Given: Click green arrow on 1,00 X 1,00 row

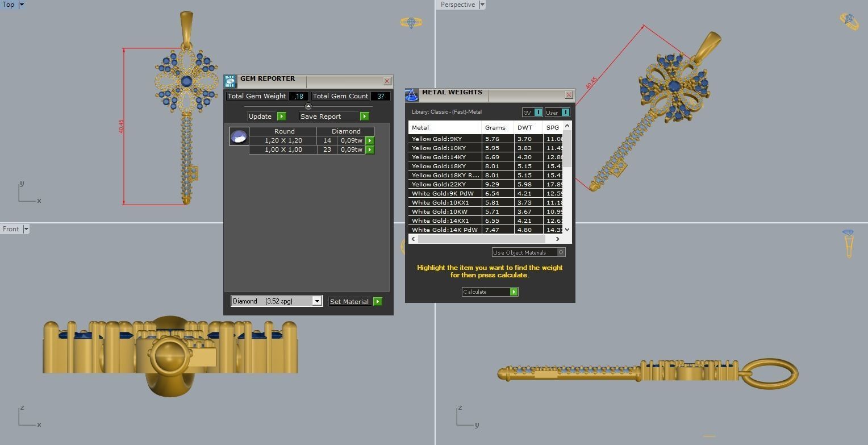Looking at the screenshot, I should tap(370, 149).
